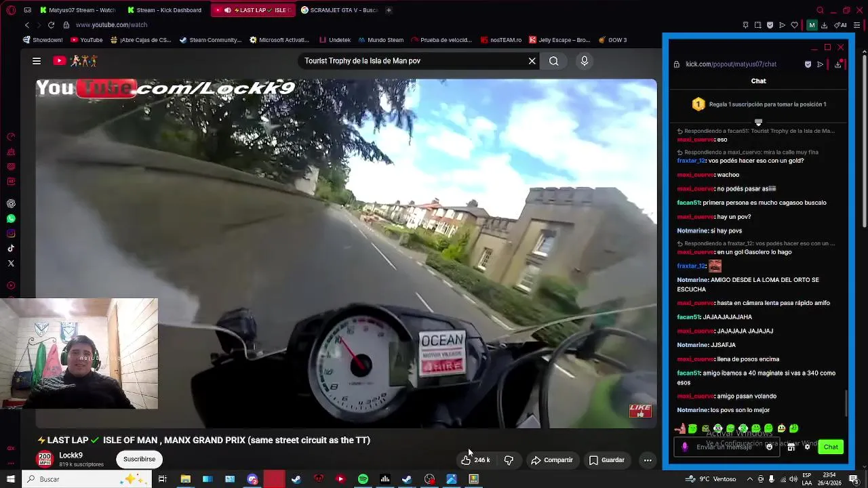868x488 pixels.
Task: Open the Microsoft Activati... bookmark
Action: pyautogui.click(x=279, y=40)
